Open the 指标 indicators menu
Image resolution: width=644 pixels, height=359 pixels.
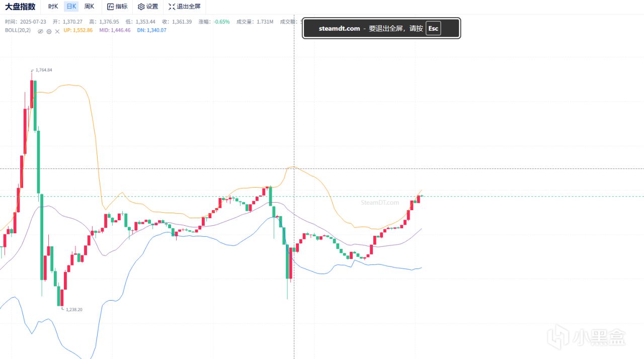click(117, 7)
